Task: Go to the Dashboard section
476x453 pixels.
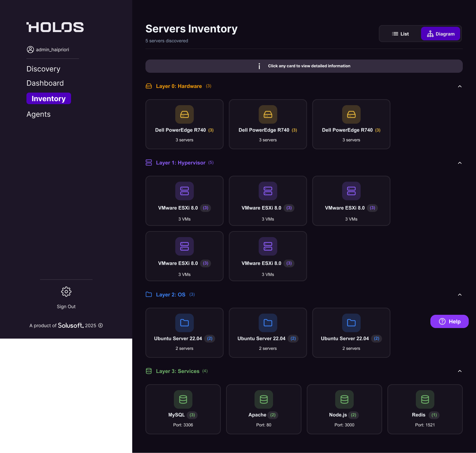Action: click(x=45, y=83)
